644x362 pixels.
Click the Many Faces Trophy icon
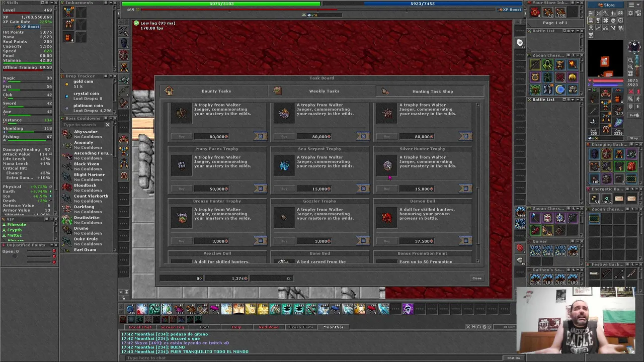coord(182,165)
